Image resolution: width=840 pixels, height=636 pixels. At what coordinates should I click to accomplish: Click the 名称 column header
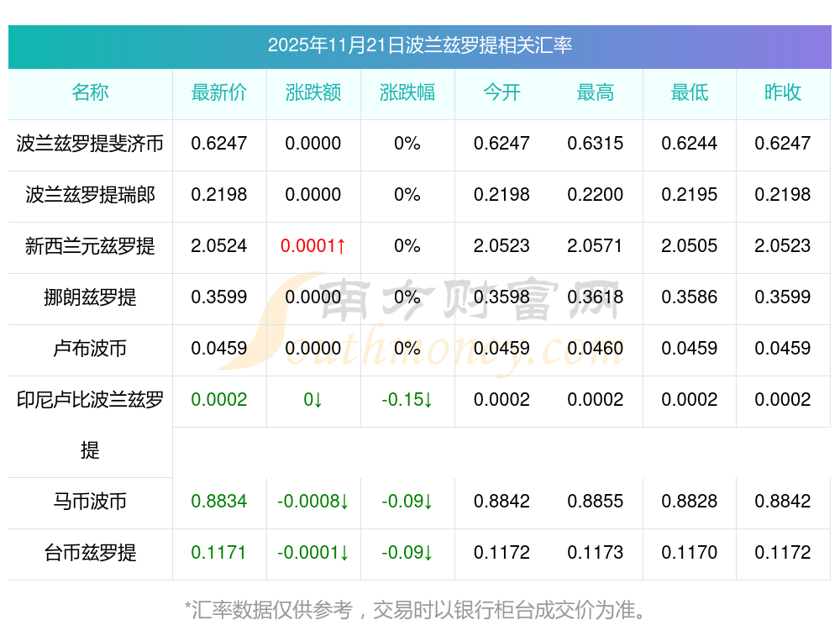[90, 92]
